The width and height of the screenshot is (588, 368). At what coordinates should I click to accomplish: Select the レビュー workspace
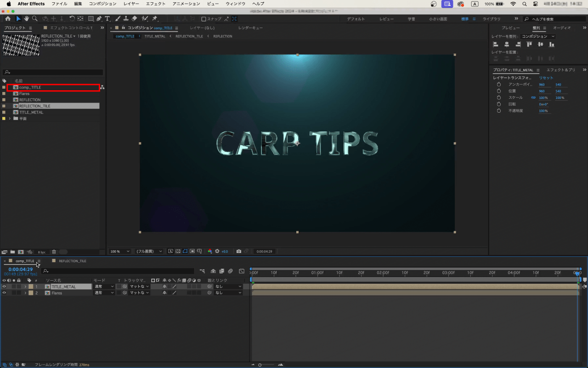point(386,19)
